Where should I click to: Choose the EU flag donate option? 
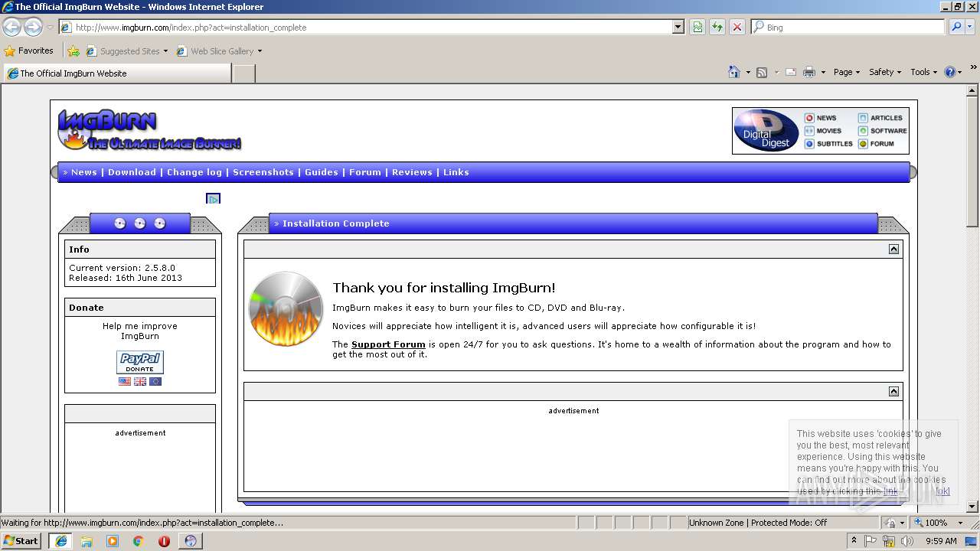(155, 381)
